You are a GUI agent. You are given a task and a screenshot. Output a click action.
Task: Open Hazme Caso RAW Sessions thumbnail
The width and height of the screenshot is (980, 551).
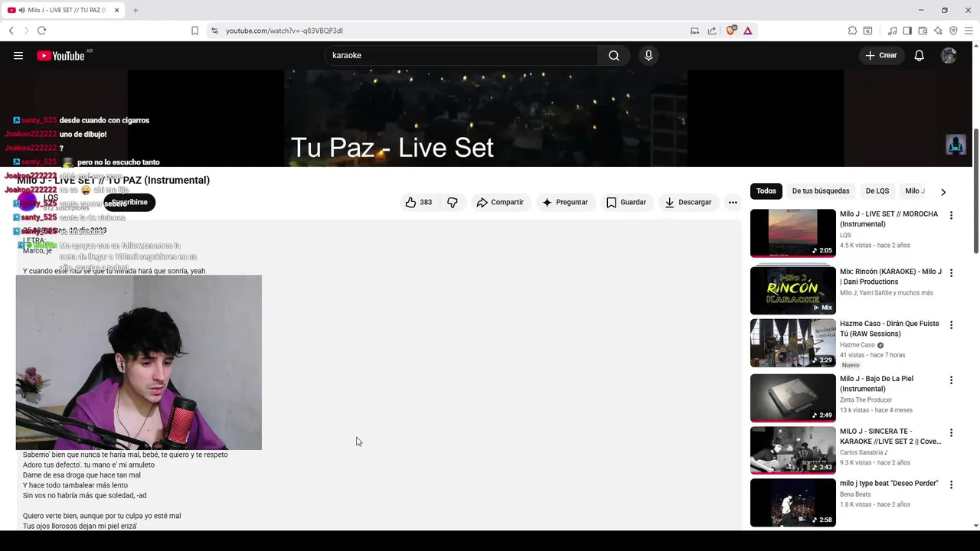tap(793, 343)
